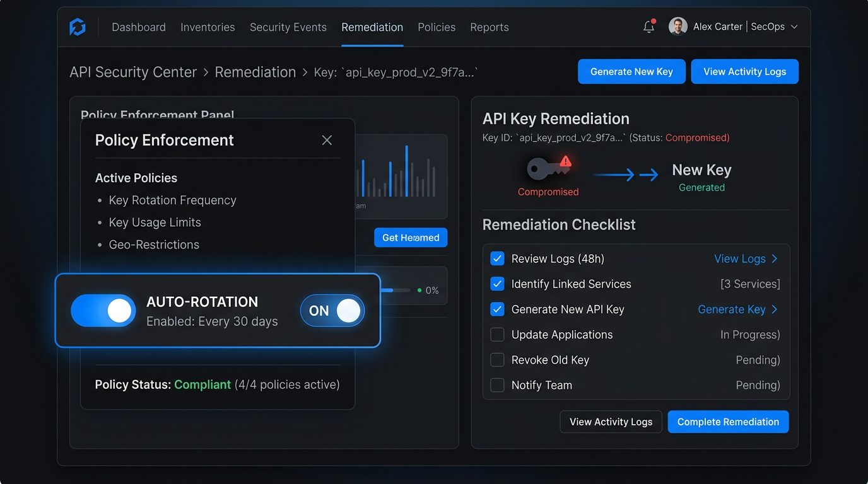868x484 pixels.
Task: Uncheck Generate New API Key checkbox
Action: click(x=497, y=309)
